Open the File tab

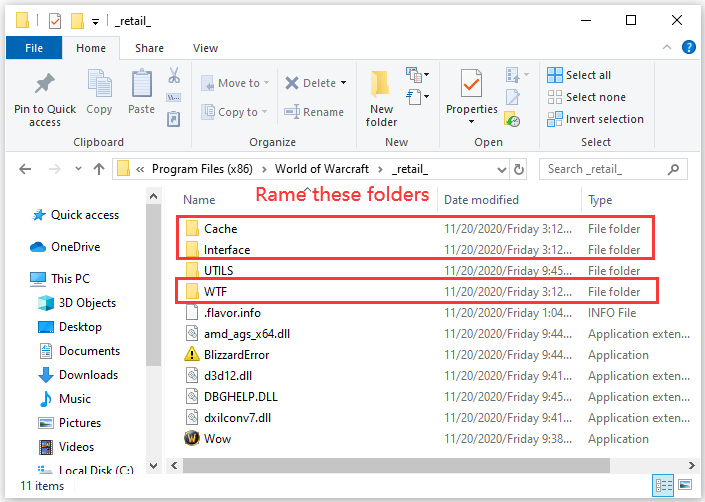34,48
